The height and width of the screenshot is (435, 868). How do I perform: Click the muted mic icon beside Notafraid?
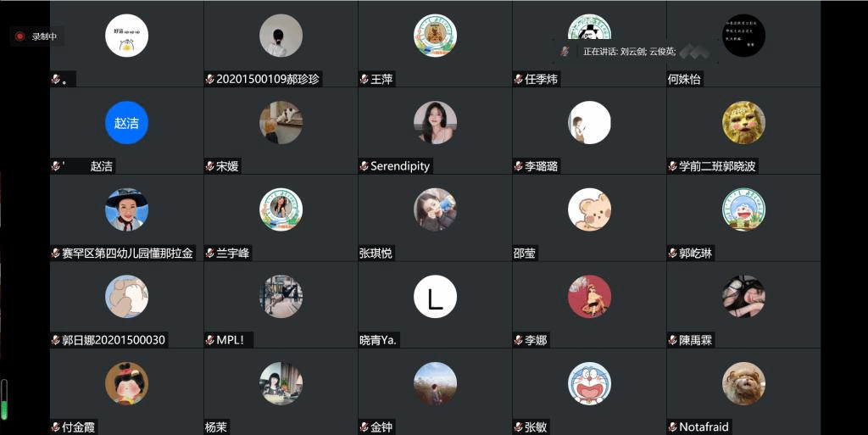[x=672, y=427]
